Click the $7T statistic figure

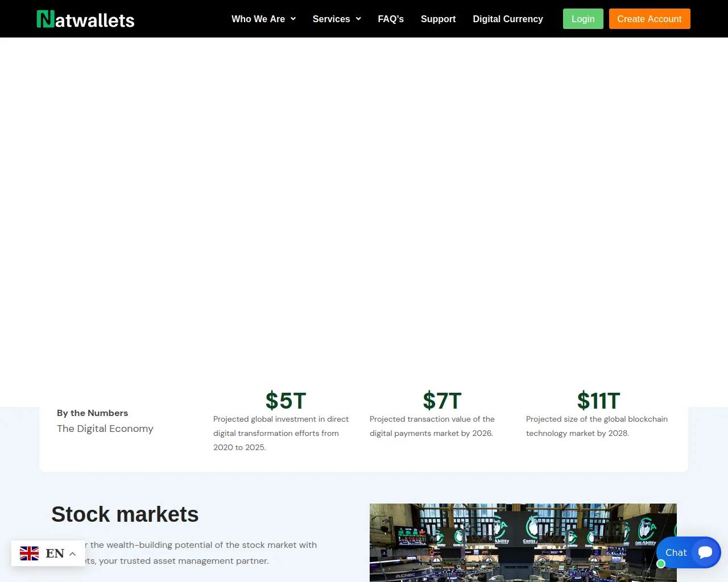click(442, 401)
